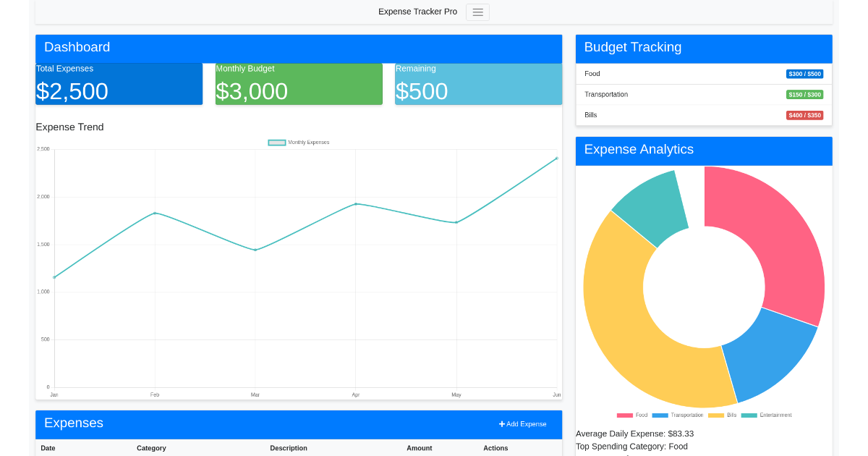This screenshot has width=868, height=456.
Task: Click the green $150 / $300 Transportation badge
Action: (x=804, y=94)
